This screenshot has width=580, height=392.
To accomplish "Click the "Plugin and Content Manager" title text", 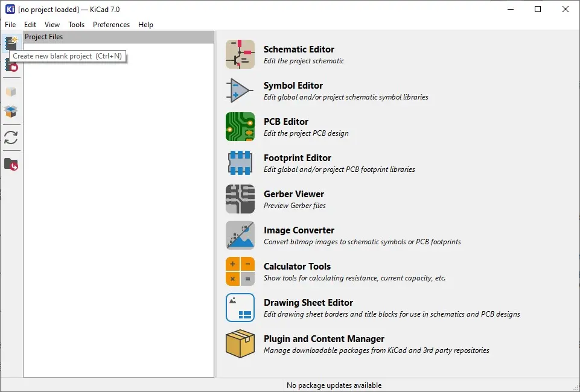I will tap(324, 339).
